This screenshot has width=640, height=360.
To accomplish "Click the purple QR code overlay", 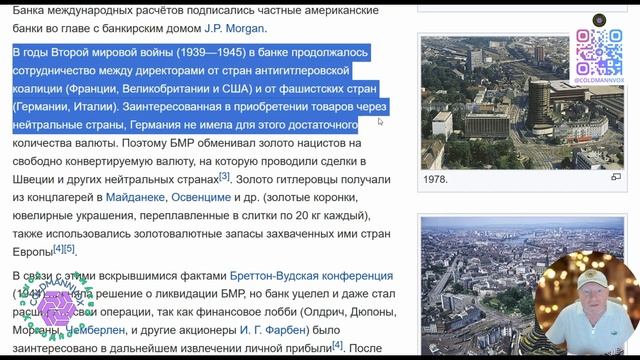I will click(599, 52).
